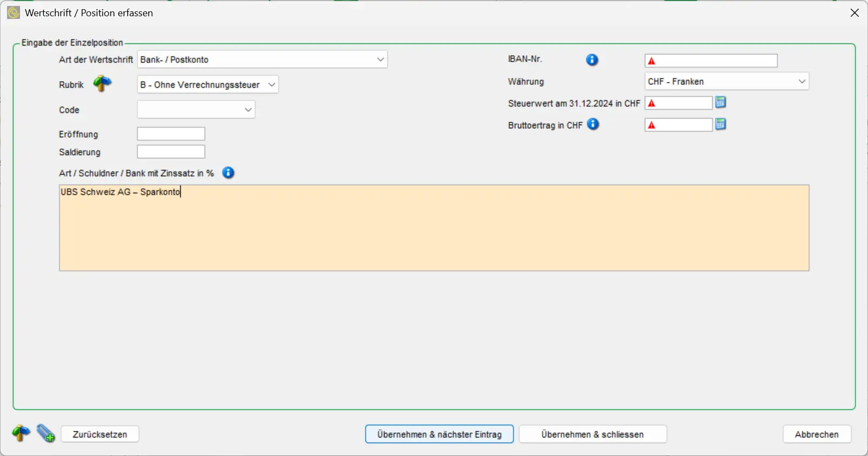
Task: Click the Eröffnung date field
Action: pos(171,134)
